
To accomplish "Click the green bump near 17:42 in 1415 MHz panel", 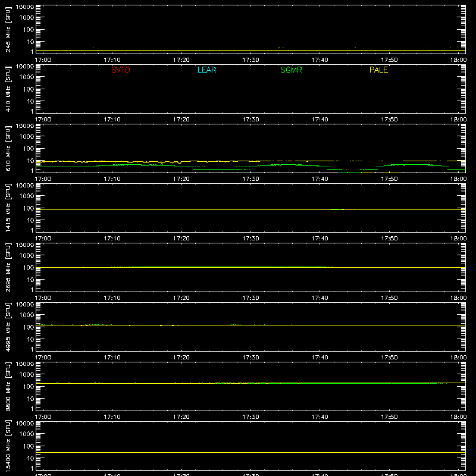I will [337, 209].
